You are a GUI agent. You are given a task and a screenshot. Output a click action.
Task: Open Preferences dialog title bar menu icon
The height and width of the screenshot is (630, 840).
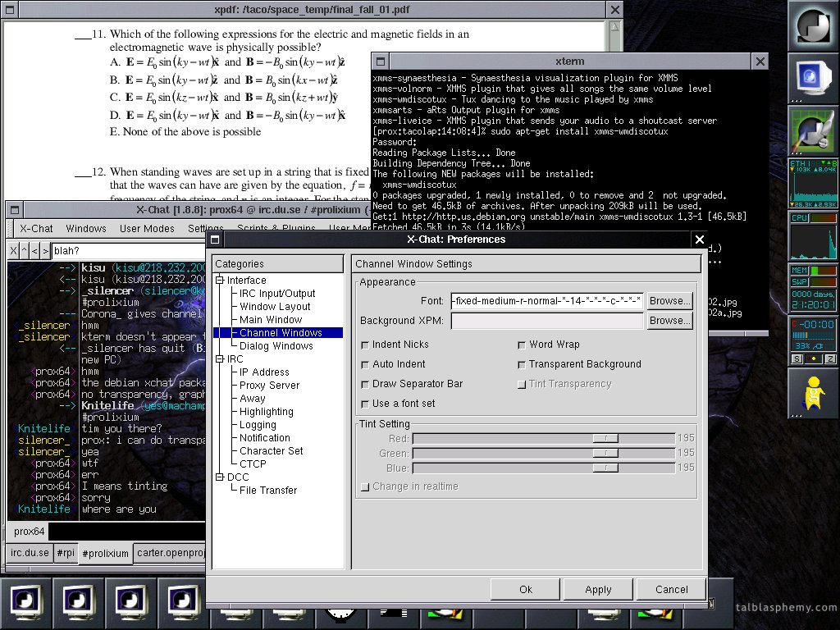(215, 240)
